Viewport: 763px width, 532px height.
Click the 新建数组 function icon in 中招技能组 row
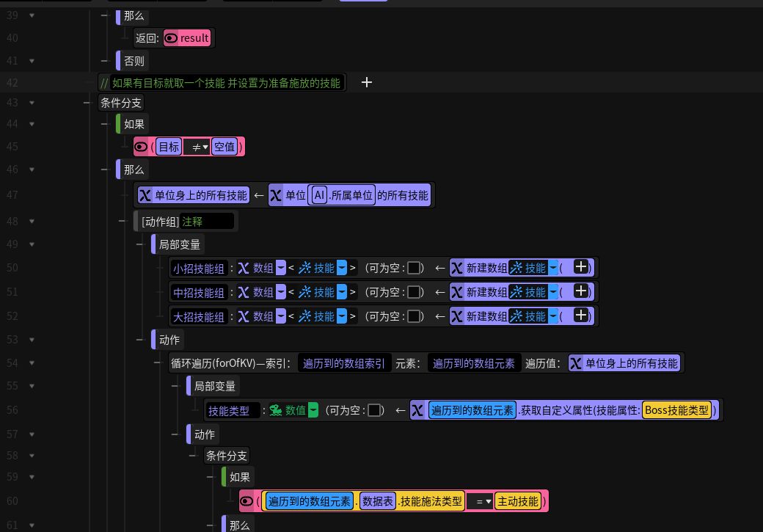click(456, 292)
